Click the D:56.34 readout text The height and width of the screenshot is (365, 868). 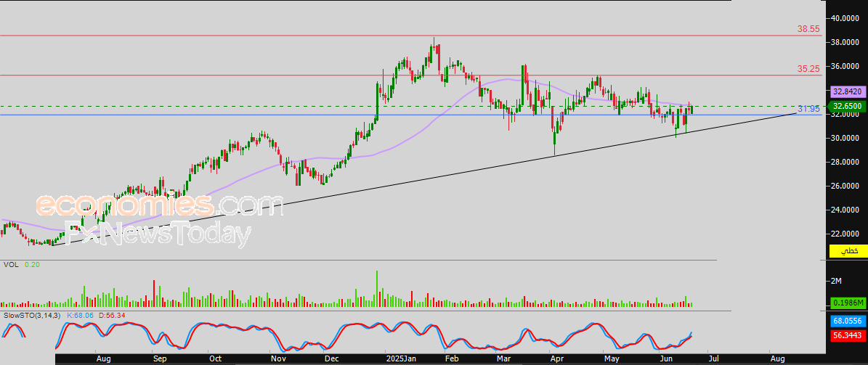coord(113,315)
